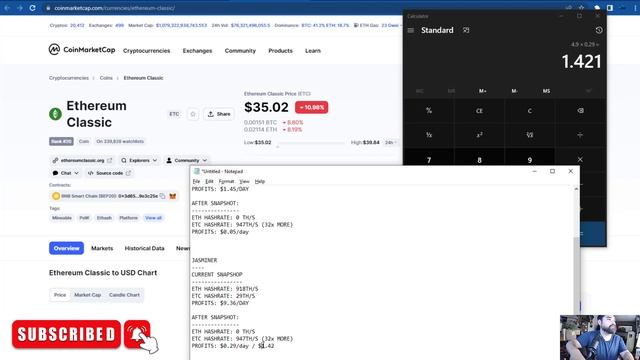Screen dimensions: 640x360
Task: Expand the Chat dropdown
Action: click(x=65, y=173)
